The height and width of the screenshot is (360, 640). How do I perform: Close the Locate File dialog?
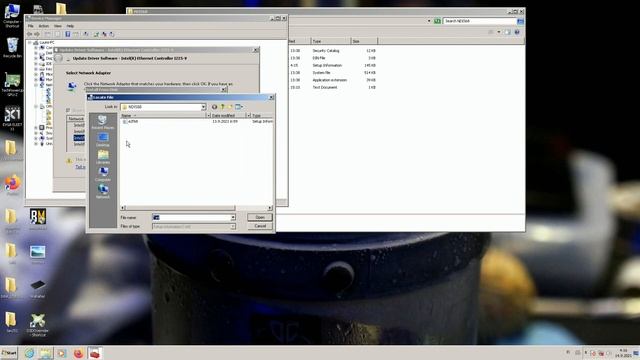[271, 98]
